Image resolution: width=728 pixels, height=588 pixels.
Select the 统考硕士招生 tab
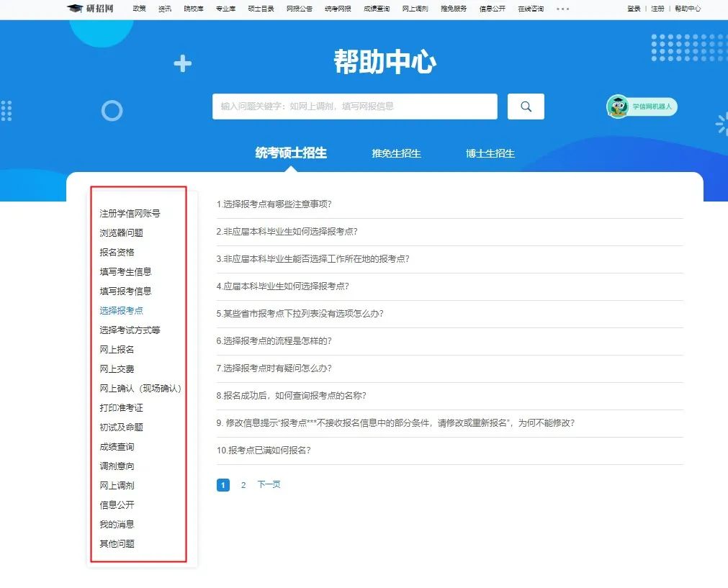tap(291, 153)
